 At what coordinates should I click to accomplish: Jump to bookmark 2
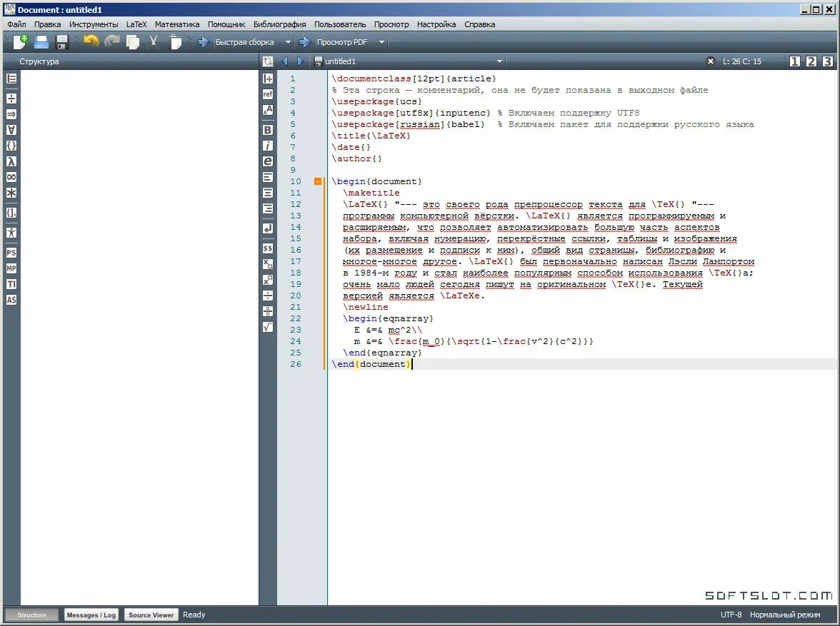(x=811, y=61)
